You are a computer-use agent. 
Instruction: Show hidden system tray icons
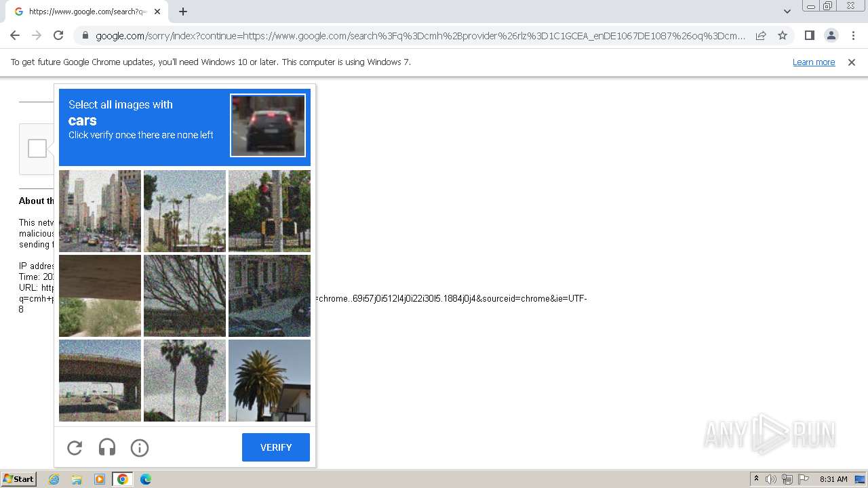(756, 479)
